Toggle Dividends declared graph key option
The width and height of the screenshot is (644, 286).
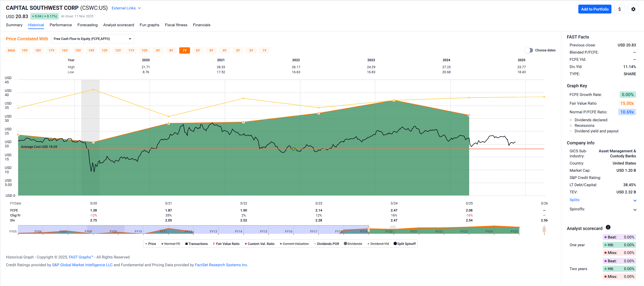point(591,120)
